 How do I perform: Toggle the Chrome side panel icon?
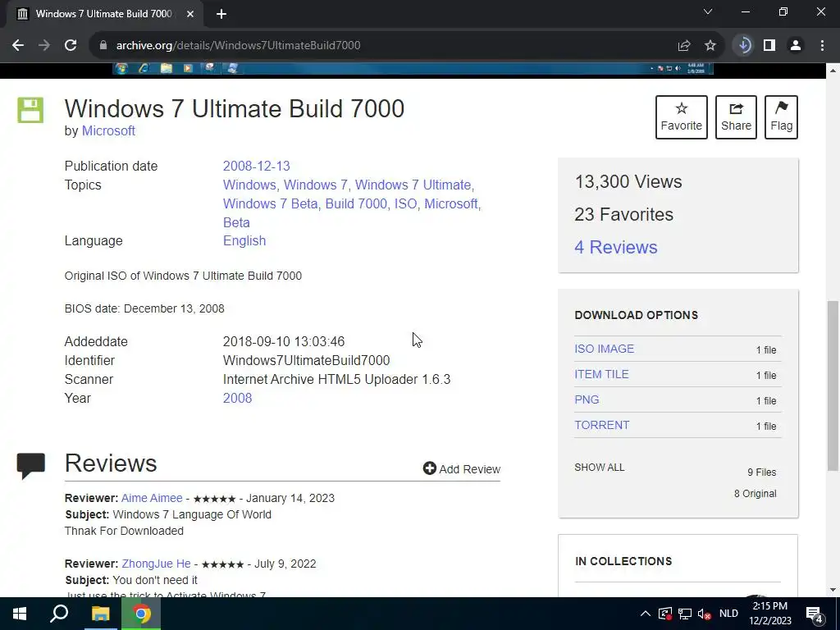(769, 46)
